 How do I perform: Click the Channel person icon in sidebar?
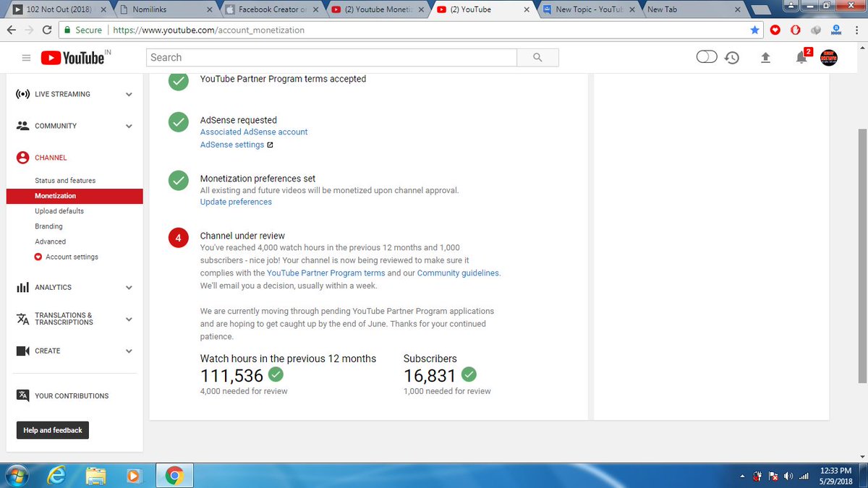point(22,158)
